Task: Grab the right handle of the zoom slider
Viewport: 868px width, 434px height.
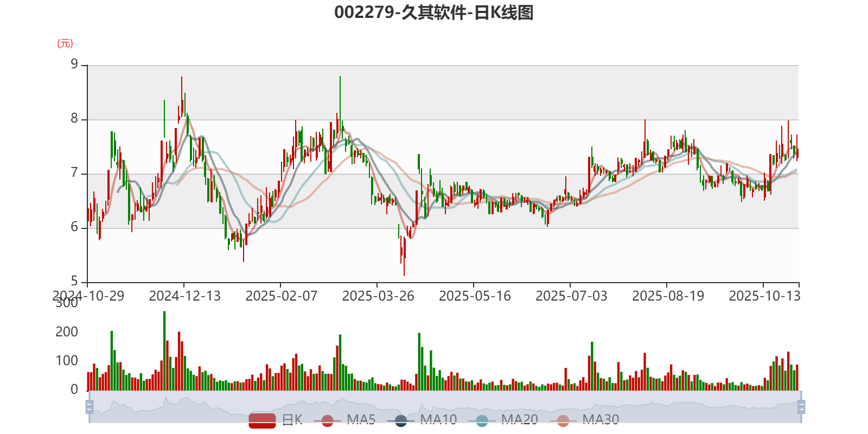Action: click(x=801, y=406)
